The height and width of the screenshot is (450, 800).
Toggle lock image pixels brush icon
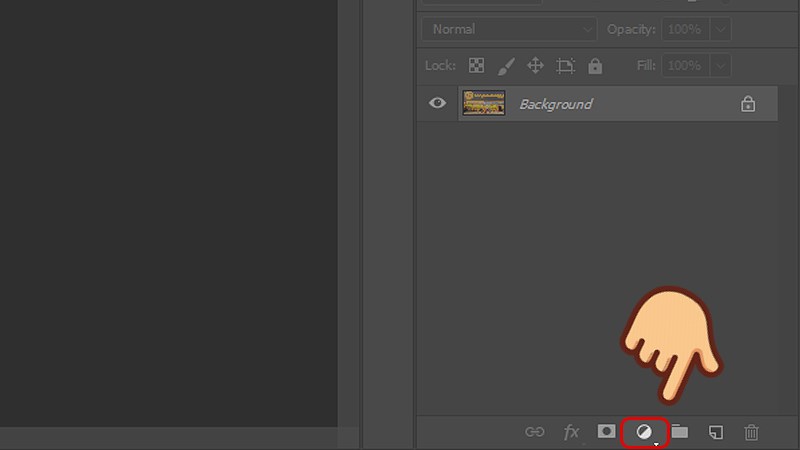click(506, 66)
